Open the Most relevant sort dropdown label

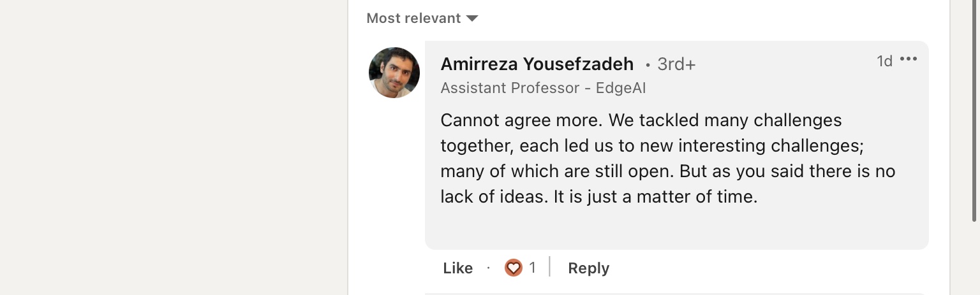coord(413,18)
